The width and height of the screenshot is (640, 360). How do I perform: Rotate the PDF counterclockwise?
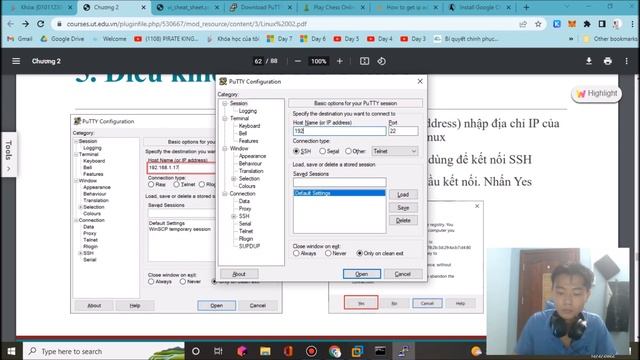pyautogui.click(x=382, y=61)
